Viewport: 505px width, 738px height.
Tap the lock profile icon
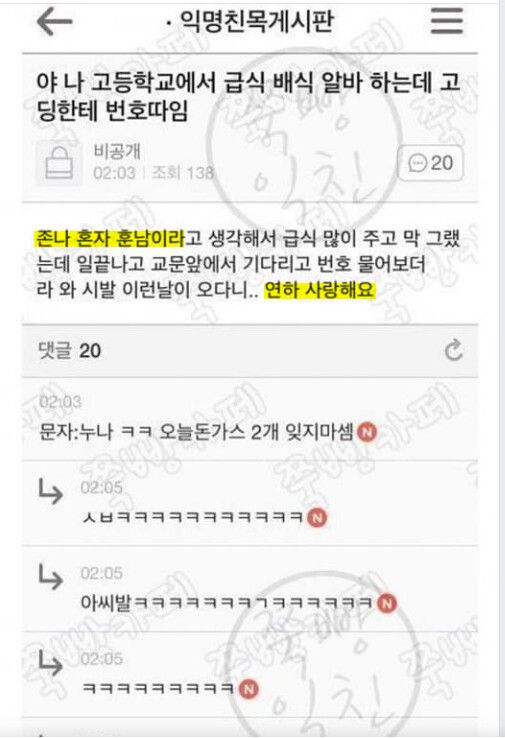coord(59,162)
